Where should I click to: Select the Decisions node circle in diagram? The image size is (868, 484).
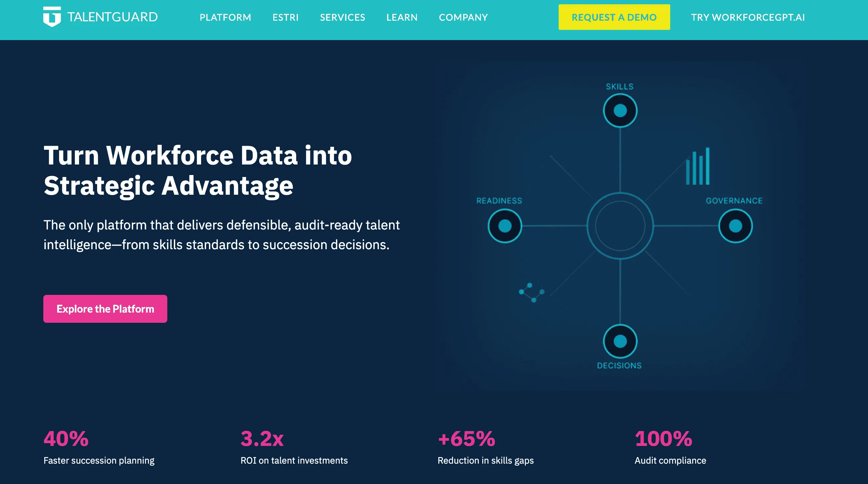coord(620,341)
